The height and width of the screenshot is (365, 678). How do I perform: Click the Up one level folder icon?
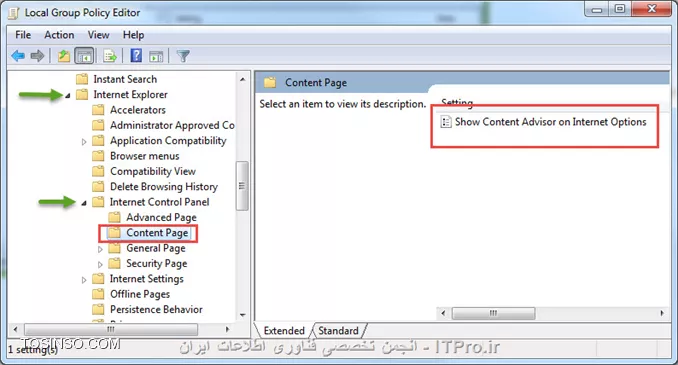[x=64, y=56]
